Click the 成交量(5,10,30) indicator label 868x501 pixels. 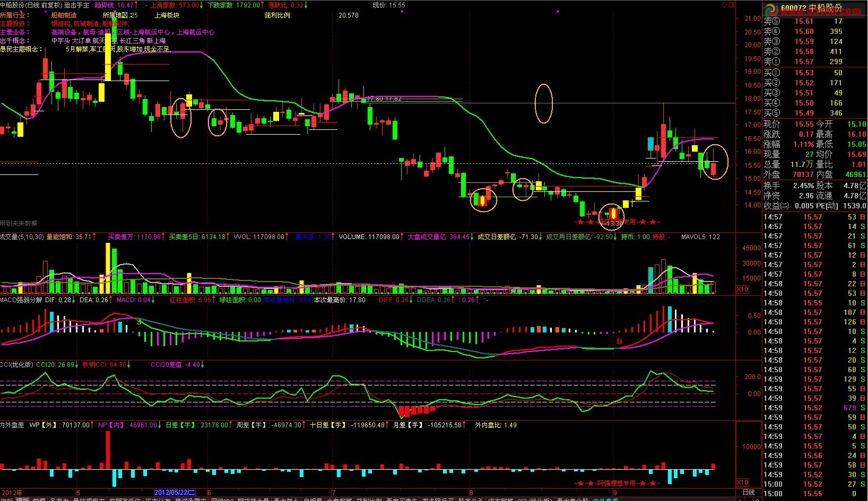(22, 237)
